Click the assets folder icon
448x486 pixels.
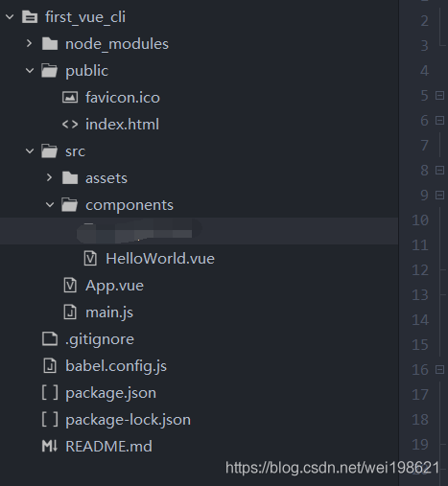click(70, 178)
